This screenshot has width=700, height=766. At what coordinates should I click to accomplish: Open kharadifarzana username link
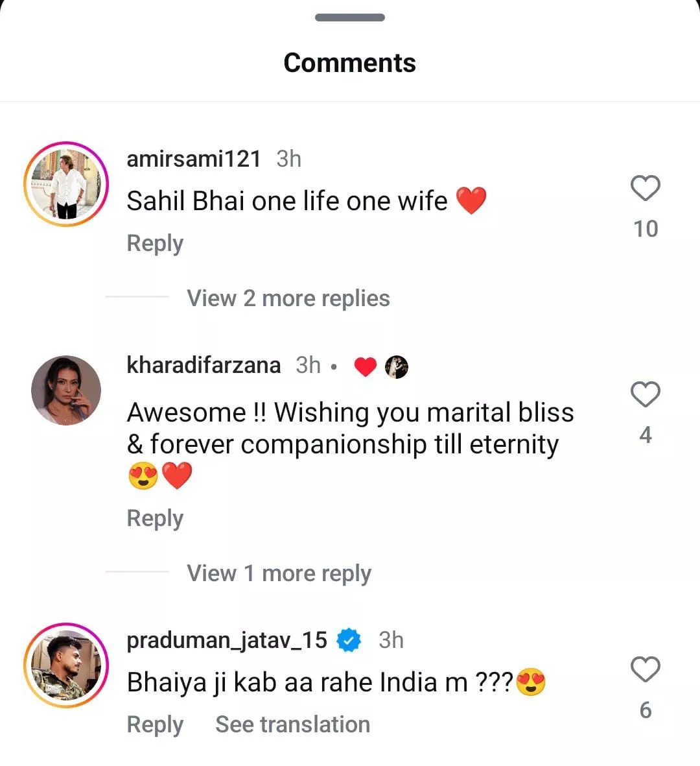tap(204, 365)
